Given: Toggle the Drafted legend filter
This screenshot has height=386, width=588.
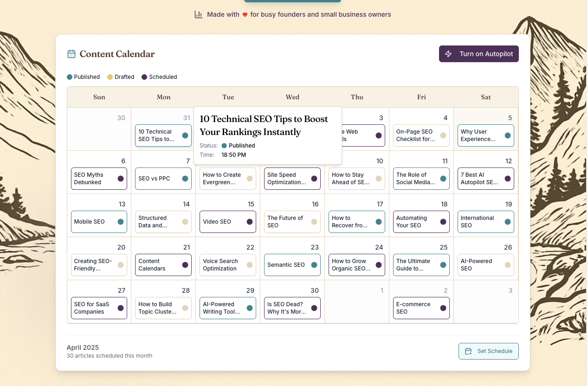Looking at the screenshot, I should click(x=120, y=77).
